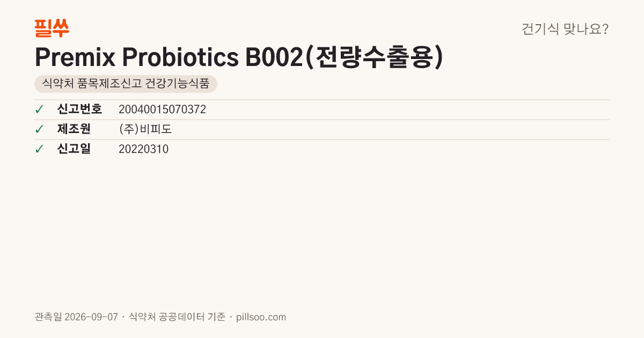The width and height of the screenshot is (644, 338).
Task: Click the report number 20040015070372
Action: 162,109
